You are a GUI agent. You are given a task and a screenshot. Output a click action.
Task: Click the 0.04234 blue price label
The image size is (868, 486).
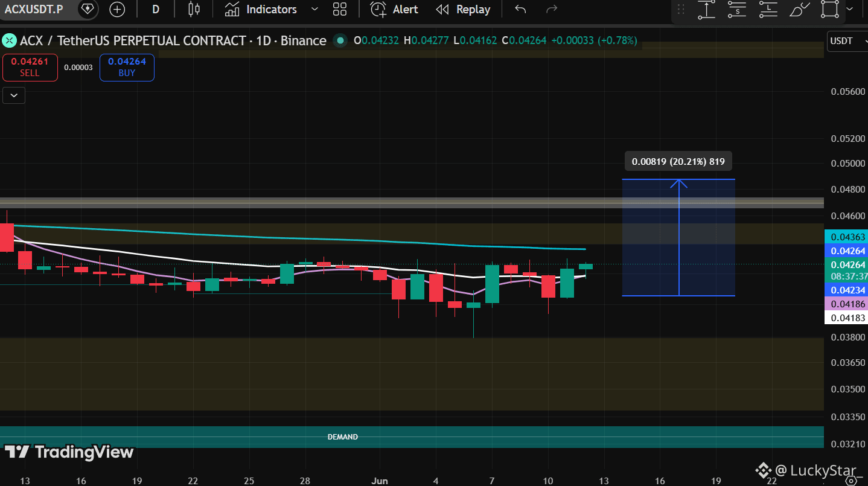[846, 290]
